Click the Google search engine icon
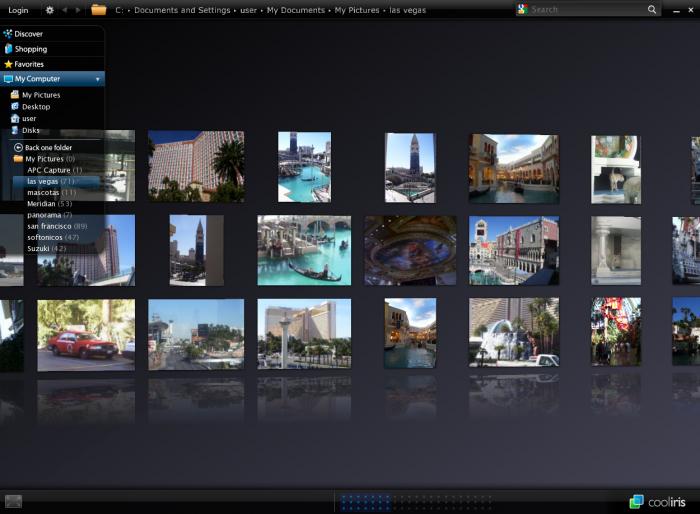 (x=523, y=9)
